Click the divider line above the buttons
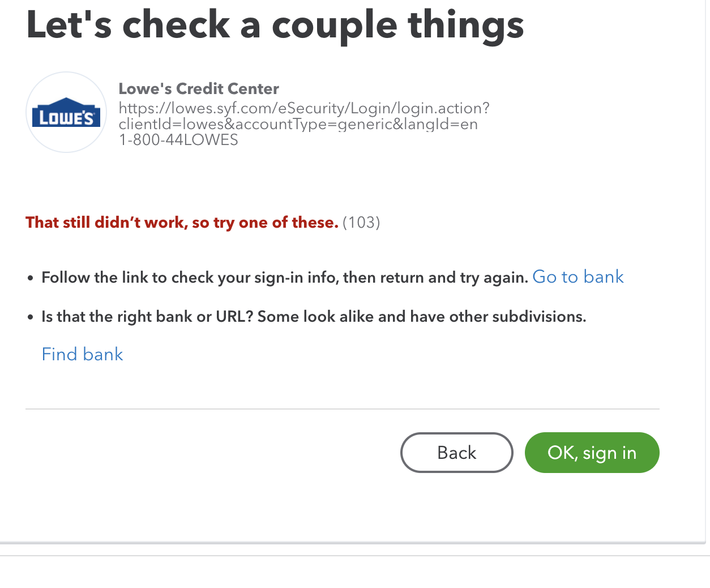The width and height of the screenshot is (710, 588). [342, 409]
